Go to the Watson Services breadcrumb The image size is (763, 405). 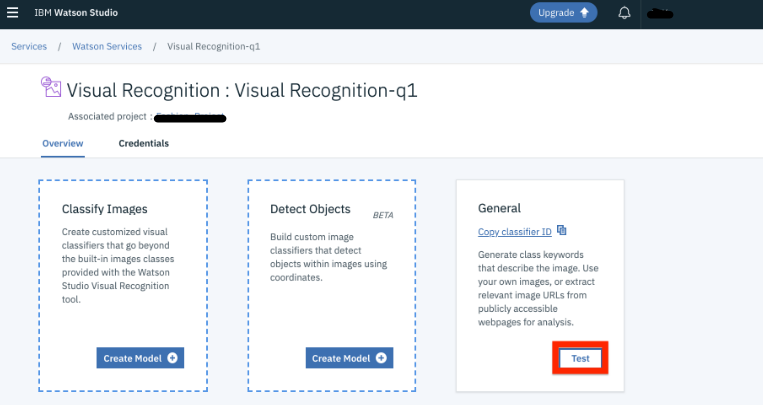pos(107,46)
